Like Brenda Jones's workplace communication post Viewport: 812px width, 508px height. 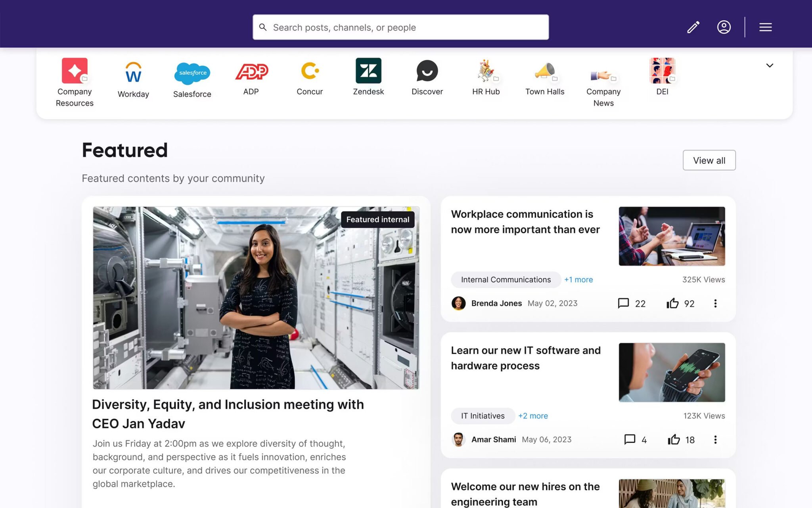[x=673, y=303]
